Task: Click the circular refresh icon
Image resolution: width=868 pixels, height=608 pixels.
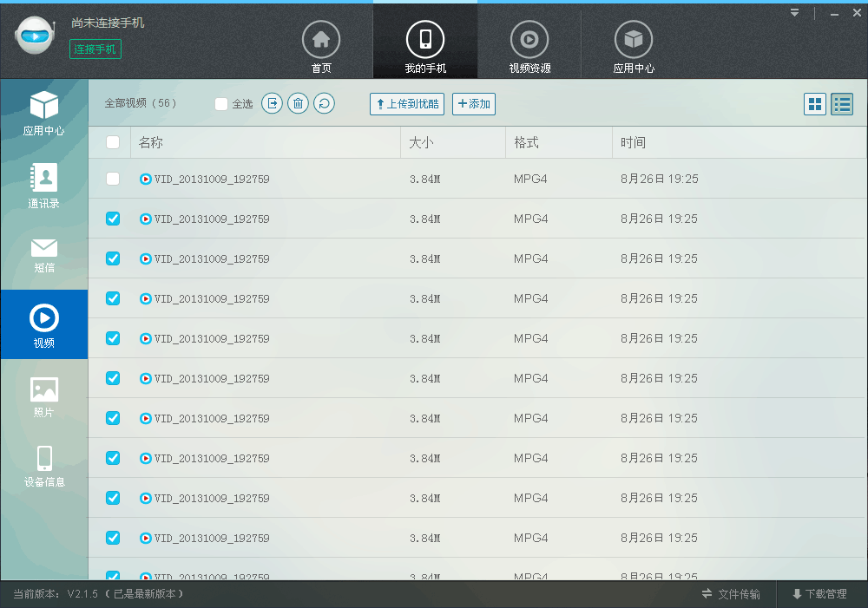Action: point(324,104)
